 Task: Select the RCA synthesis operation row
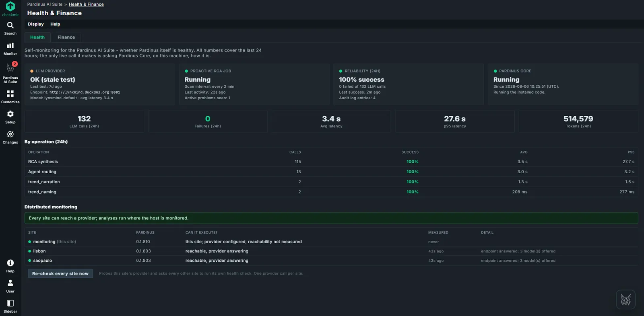tap(331, 162)
